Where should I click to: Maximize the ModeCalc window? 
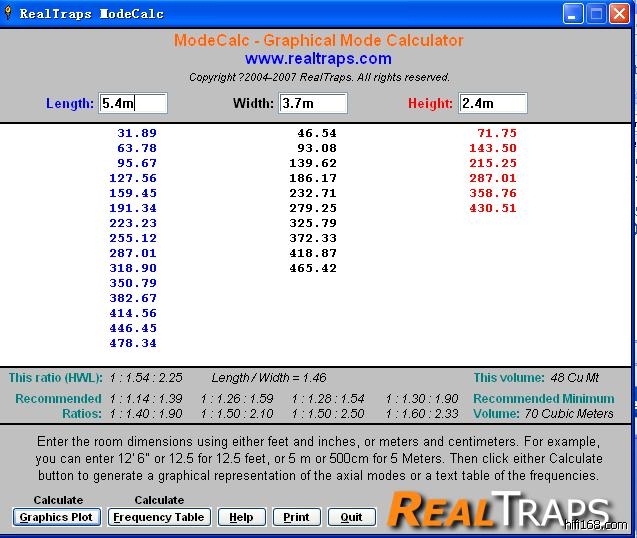pyautogui.click(x=596, y=14)
